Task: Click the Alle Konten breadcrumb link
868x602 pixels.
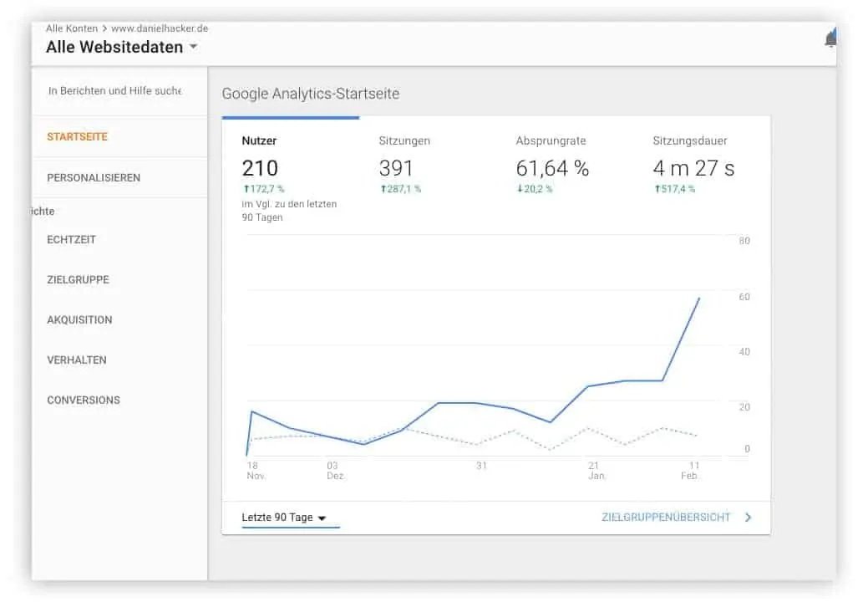Action: [69, 28]
